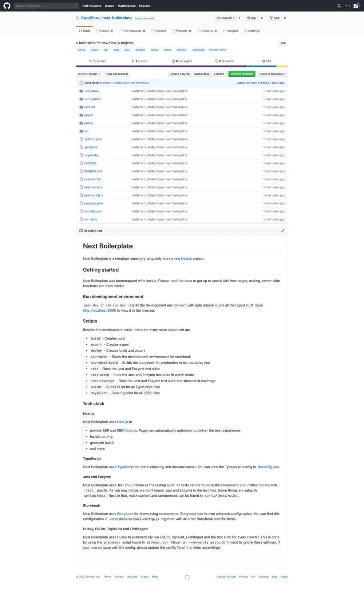This screenshot has height=591, width=364.
Task: Click the file icon beside package.json
Action: (x=81, y=204)
